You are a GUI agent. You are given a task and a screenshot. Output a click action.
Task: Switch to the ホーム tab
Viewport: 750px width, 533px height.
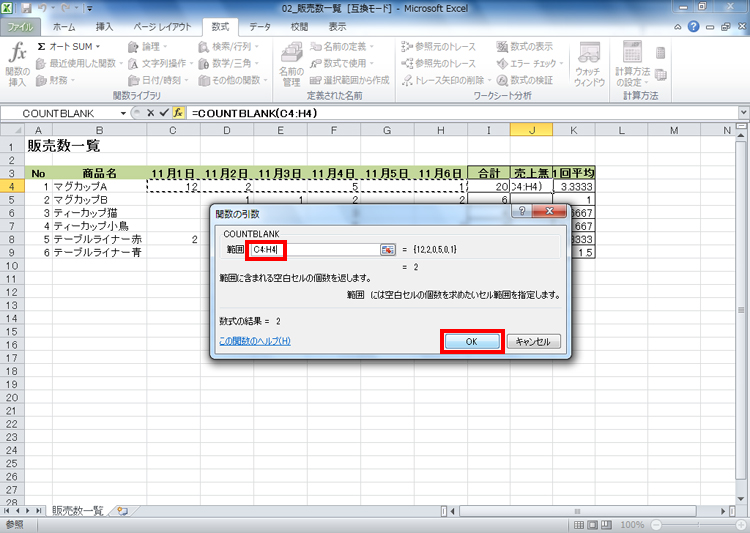click(64, 27)
